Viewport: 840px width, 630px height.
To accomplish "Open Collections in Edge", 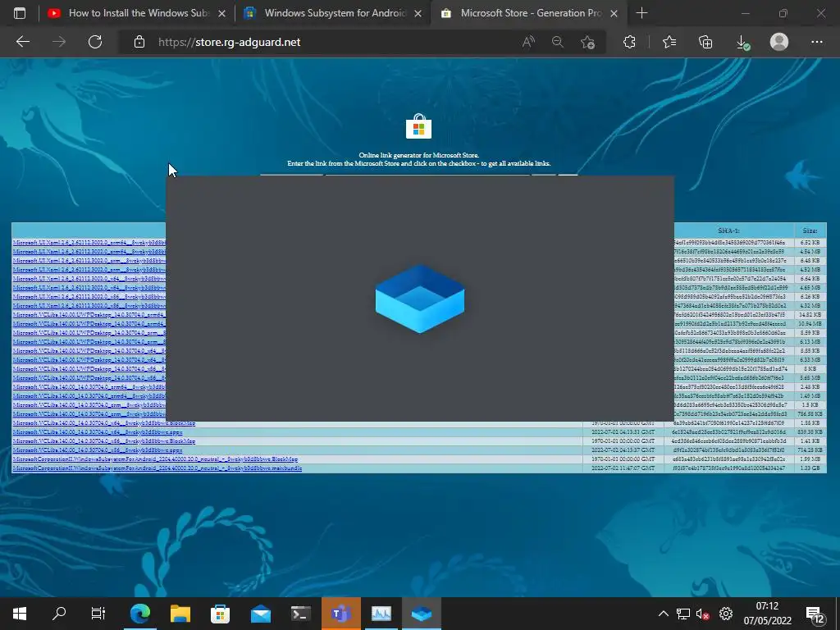I will 705,42.
